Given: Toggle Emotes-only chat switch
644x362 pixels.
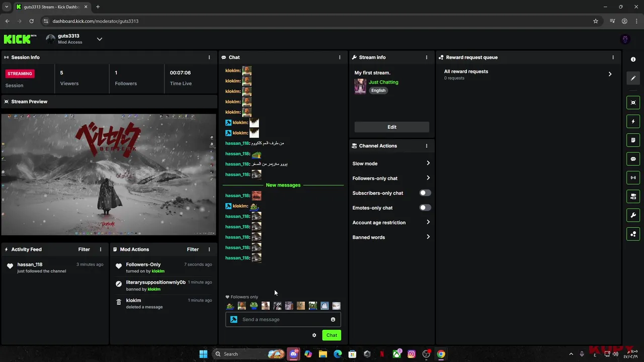Looking at the screenshot, I should [425, 208].
